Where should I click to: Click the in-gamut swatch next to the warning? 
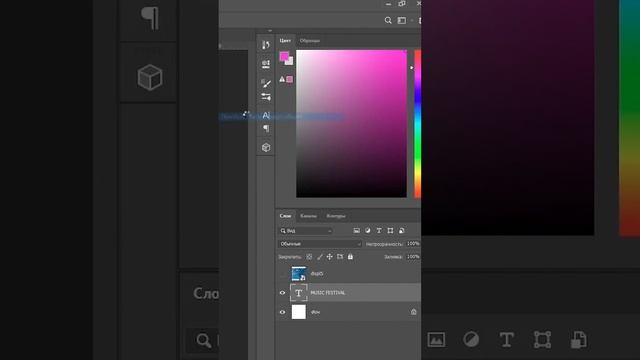point(289,79)
